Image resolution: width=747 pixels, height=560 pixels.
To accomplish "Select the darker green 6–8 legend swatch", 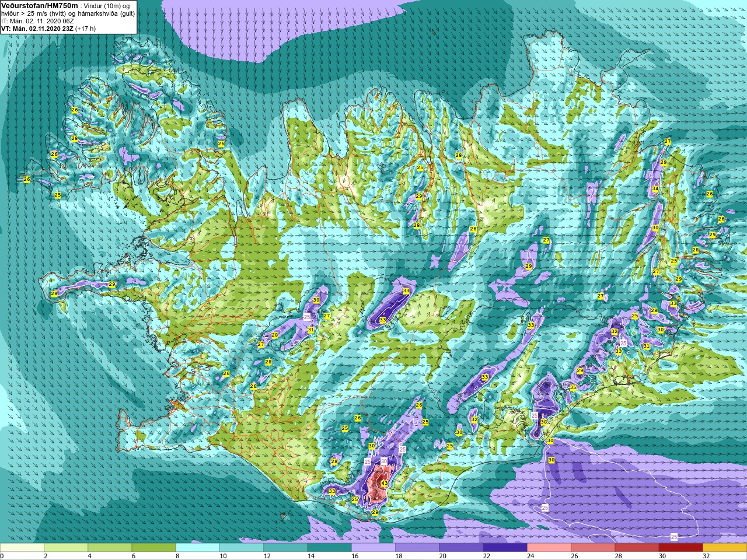I will (153, 548).
